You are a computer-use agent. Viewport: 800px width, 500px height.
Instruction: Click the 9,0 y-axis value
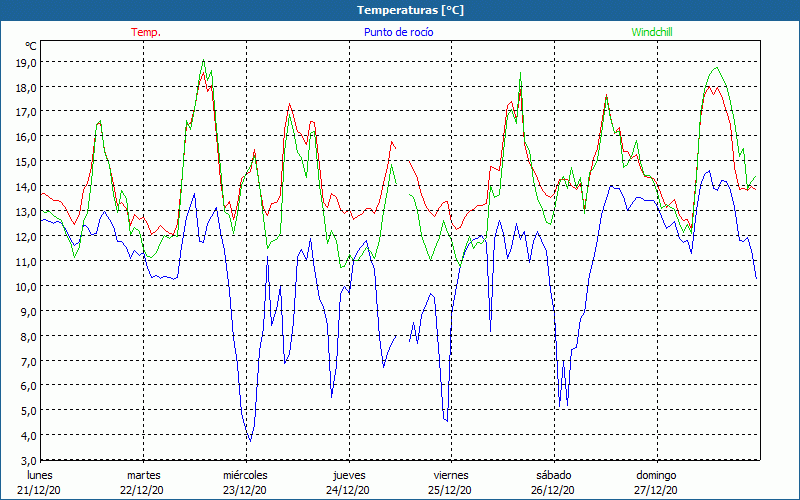click(x=29, y=312)
